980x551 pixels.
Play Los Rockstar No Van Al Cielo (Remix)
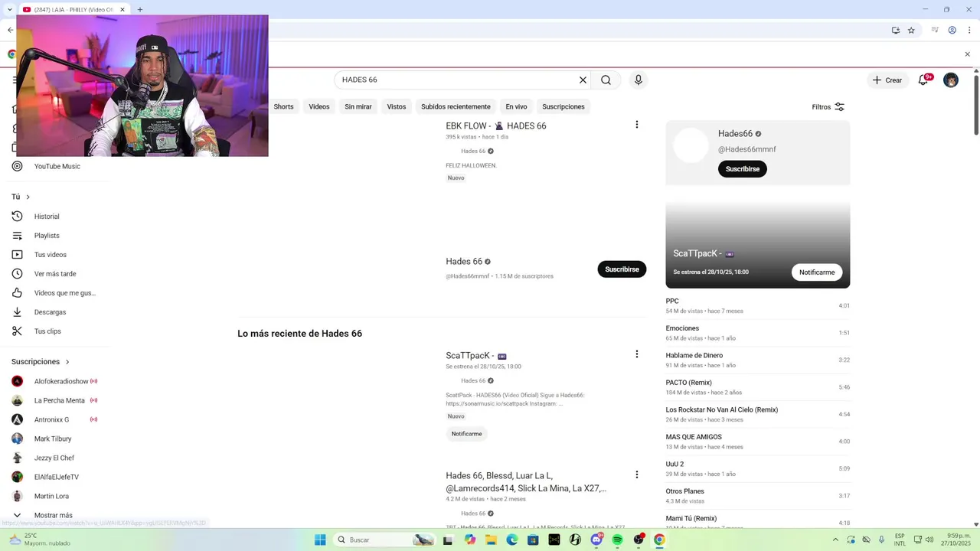pyautogui.click(x=758, y=415)
